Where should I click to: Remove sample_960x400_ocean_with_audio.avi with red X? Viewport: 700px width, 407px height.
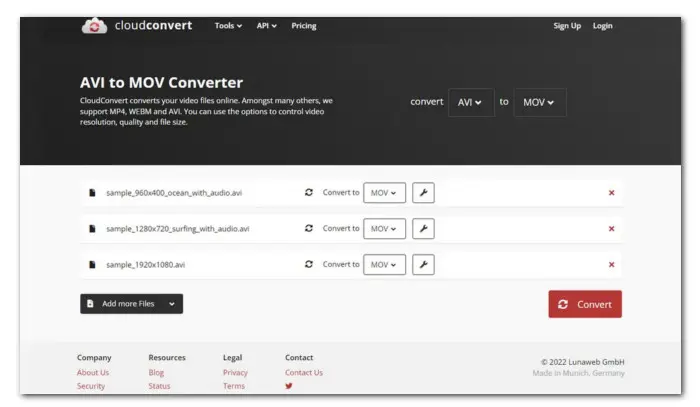tap(612, 193)
